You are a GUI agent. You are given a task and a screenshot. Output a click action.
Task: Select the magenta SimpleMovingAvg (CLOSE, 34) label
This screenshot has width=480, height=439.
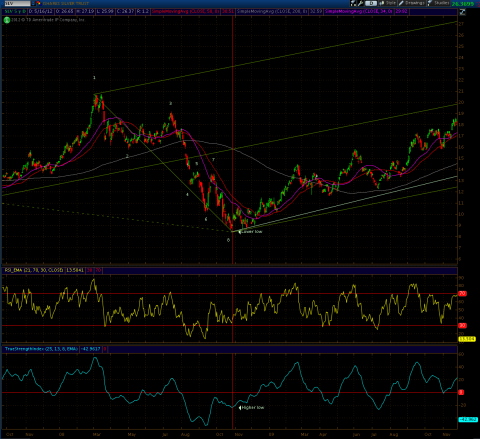(359, 11)
